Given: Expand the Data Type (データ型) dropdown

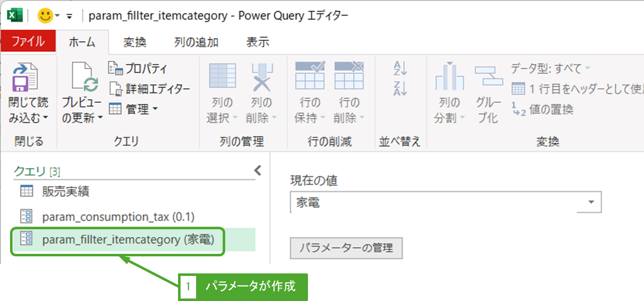Looking at the screenshot, I should [x=550, y=68].
